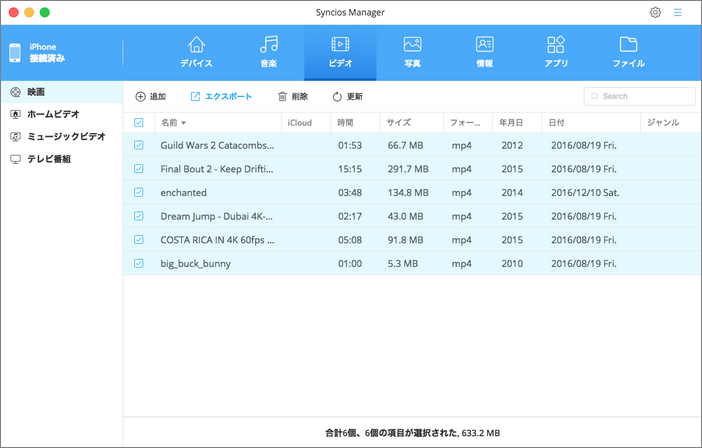Click the status bar total '633.2 MB' text
The height and width of the screenshot is (448, 702).
(x=481, y=433)
